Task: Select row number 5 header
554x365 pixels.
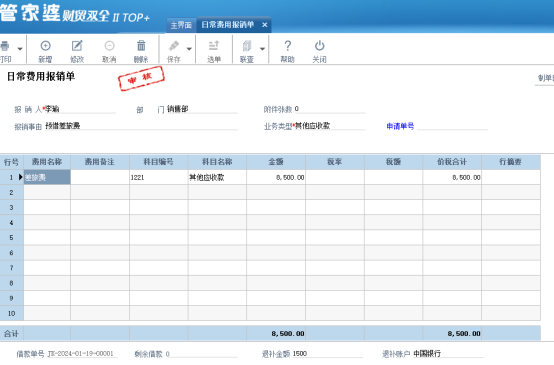Action: pyautogui.click(x=12, y=238)
